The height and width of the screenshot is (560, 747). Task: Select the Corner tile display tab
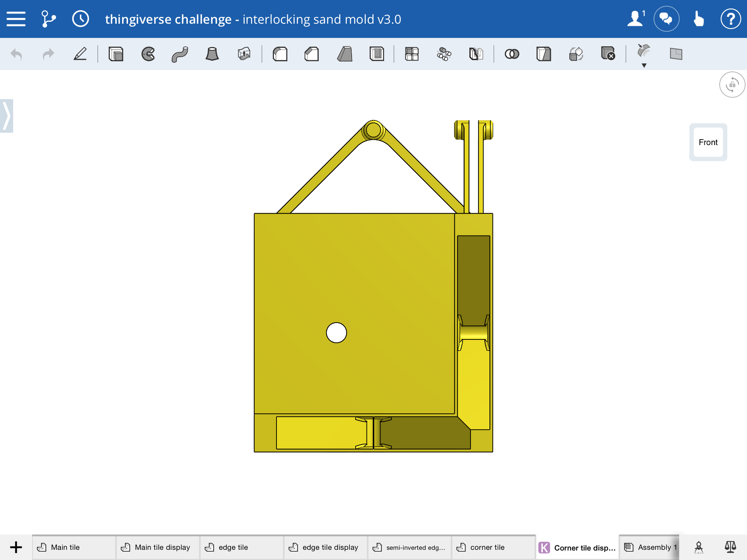pyautogui.click(x=577, y=547)
